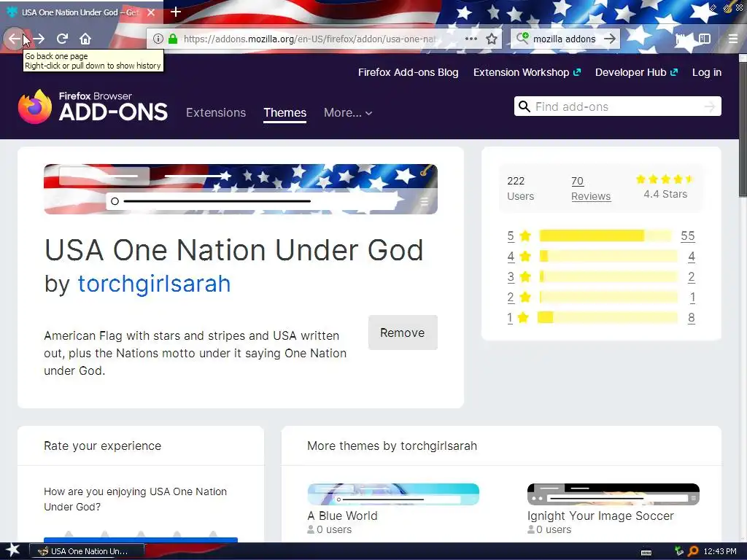Screen dimensions: 747x560
Task: Open the Extension Workshop link
Action: coord(527,72)
